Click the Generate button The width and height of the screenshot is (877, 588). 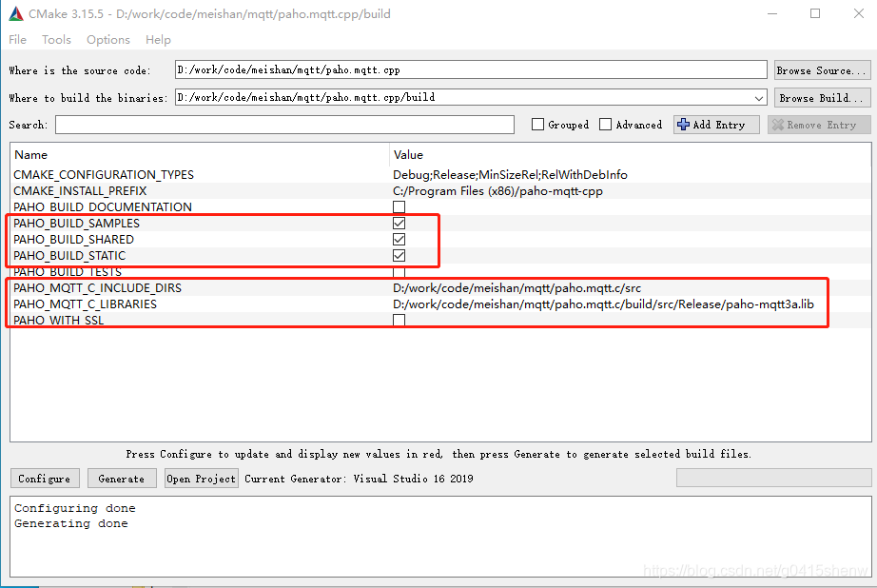pyautogui.click(x=122, y=479)
